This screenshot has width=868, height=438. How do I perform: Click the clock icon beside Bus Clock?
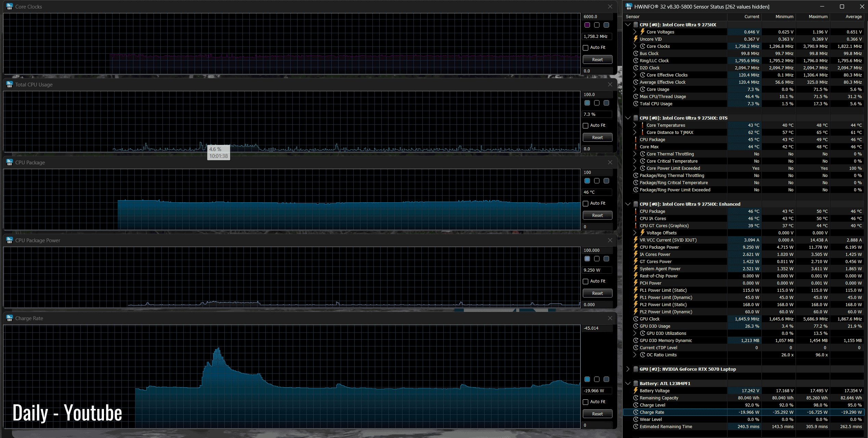pos(636,53)
